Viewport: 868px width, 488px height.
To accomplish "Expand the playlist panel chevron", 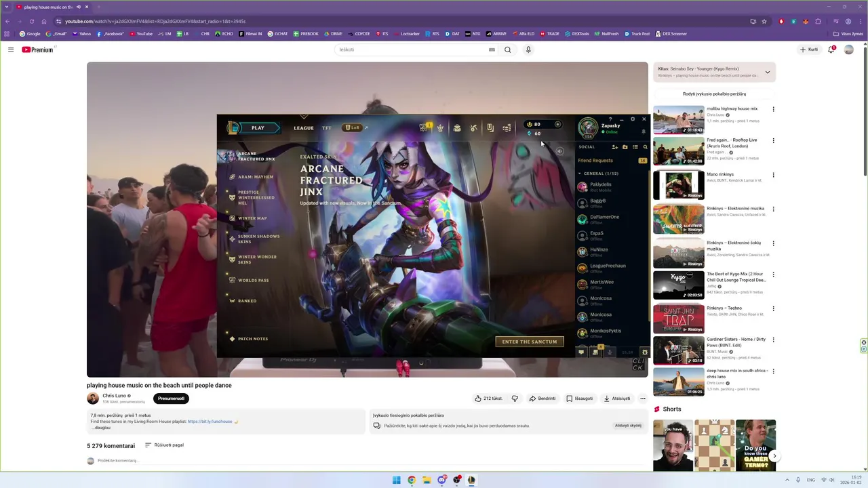I will click(x=768, y=72).
